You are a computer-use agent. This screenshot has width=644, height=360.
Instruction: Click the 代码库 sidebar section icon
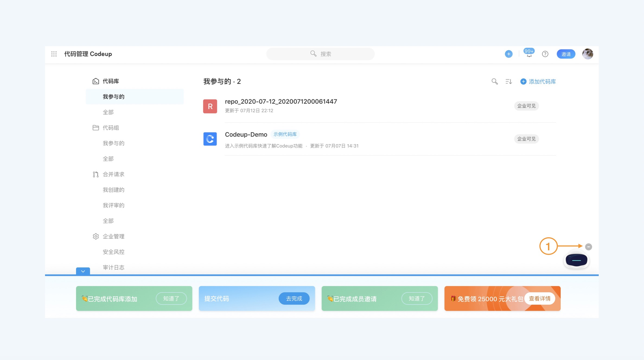(95, 81)
